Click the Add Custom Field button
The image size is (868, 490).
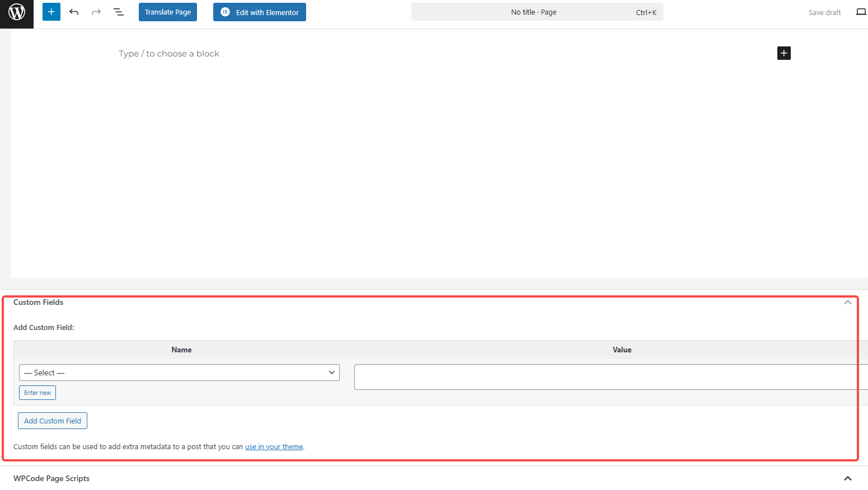(x=52, y=420)
